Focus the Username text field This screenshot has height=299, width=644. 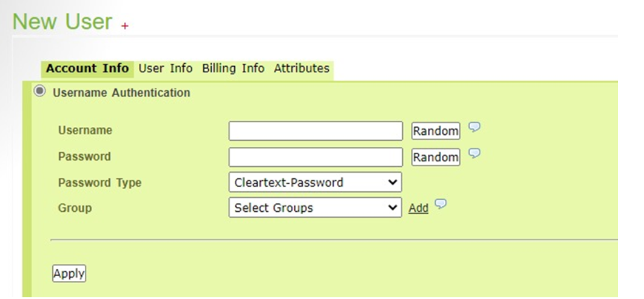pyautogui.click(x=315, y=131)
